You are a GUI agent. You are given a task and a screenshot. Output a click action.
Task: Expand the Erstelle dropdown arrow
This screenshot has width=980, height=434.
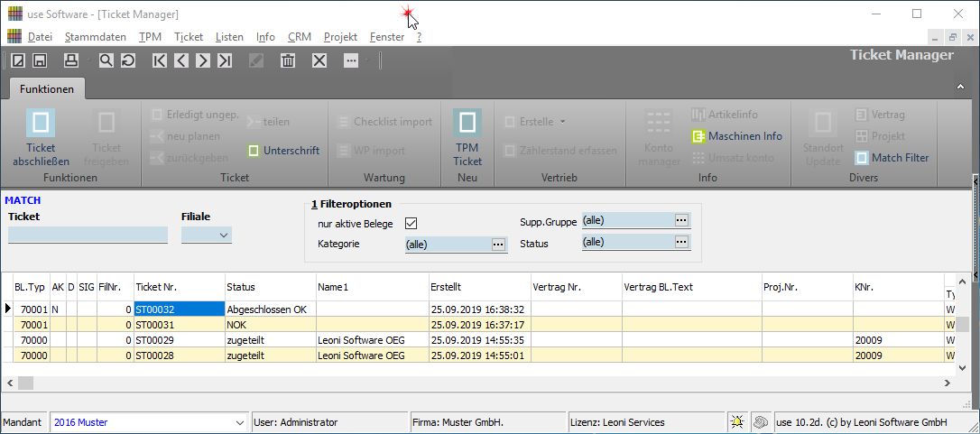[562, 122]
